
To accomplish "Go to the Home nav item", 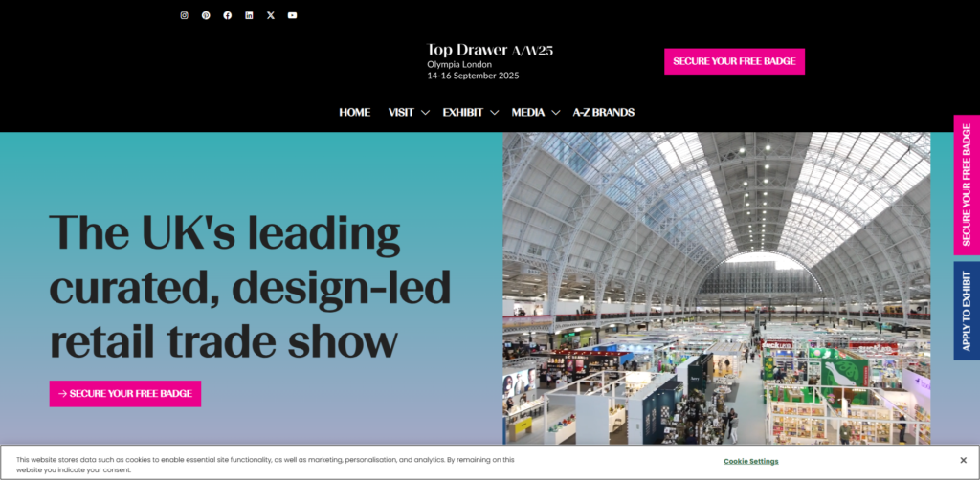I will [354, 113].
